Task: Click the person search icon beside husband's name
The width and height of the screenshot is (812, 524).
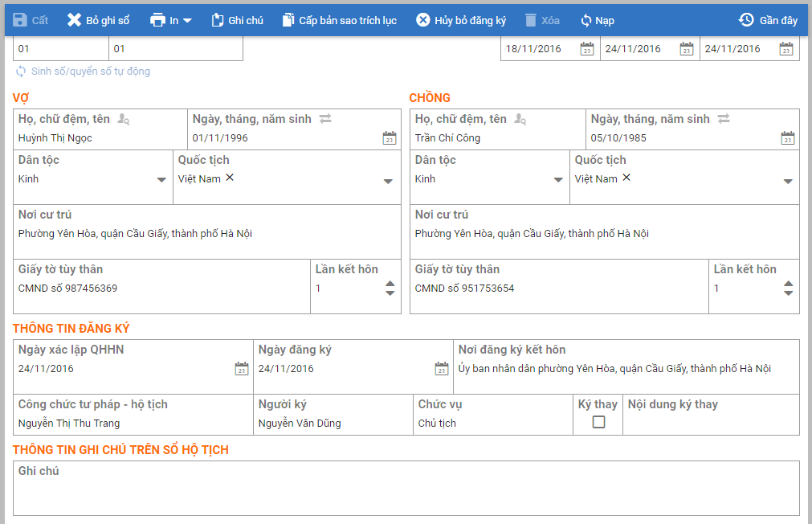Action: (520, 119)
